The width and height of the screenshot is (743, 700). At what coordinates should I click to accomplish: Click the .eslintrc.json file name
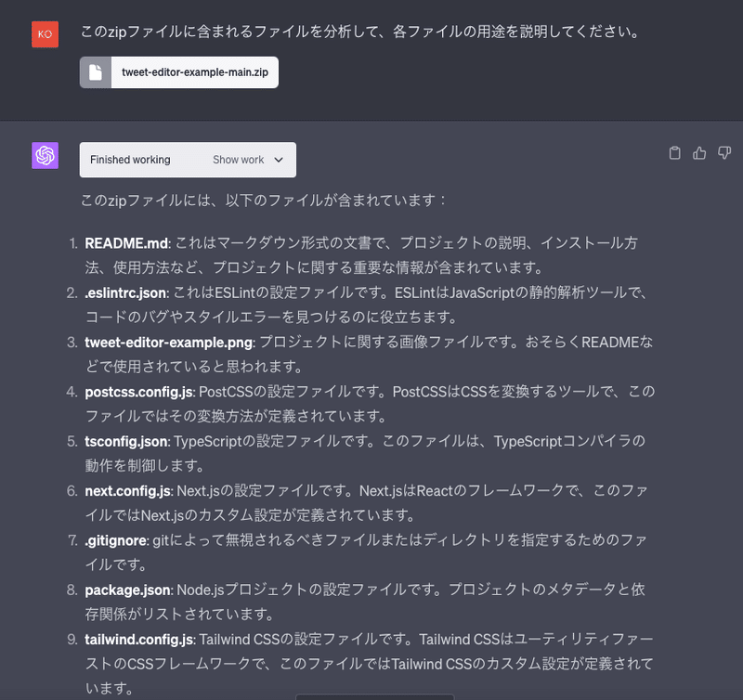[125, 293]
